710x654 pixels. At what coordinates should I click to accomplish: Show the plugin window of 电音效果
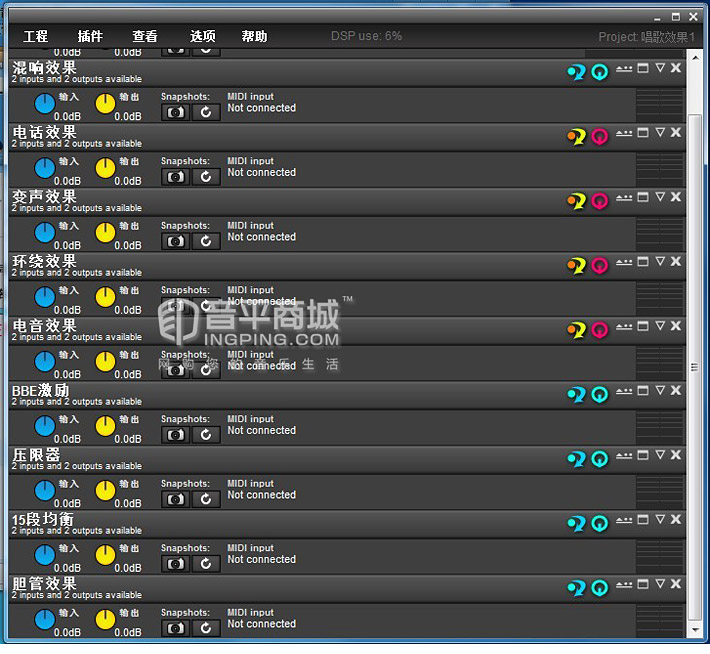643,326
